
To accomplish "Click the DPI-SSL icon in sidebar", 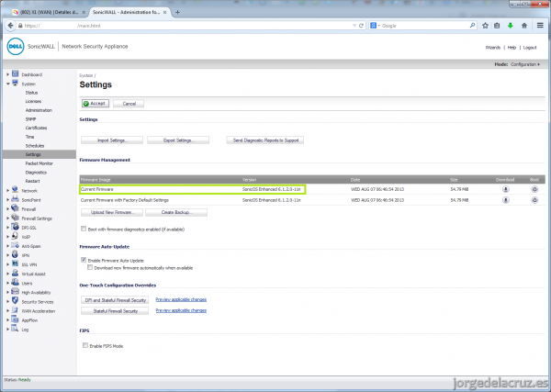I will click(15, 227).
